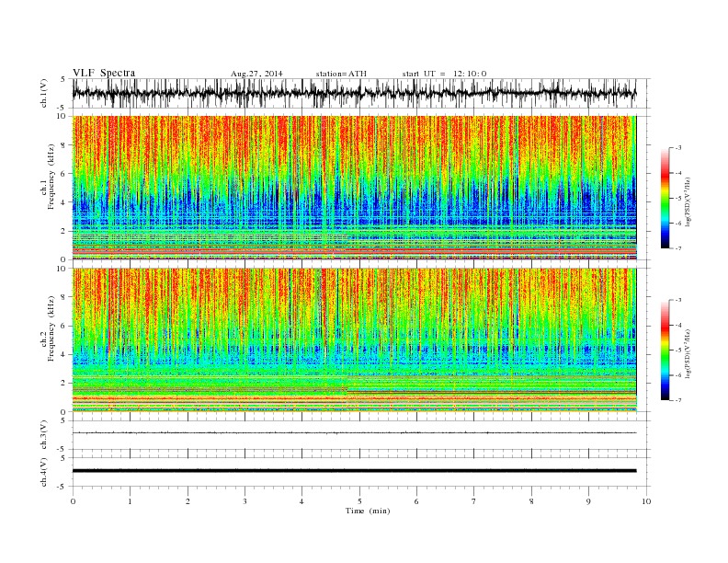Click the "-4" tick on ch.2 color bar
Image resolution: width=728 pixels, height=563 pixels.
pos(677,325)
